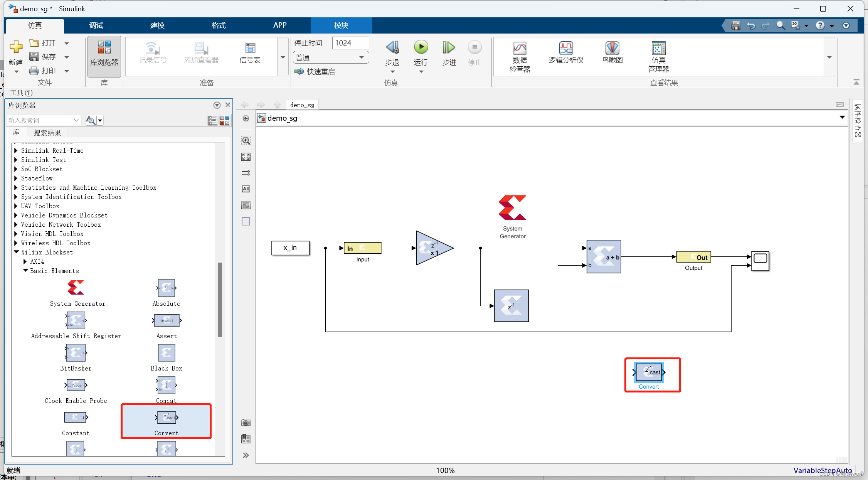Run the simulation with the green play button
Image resolution: width=868 pixels, height=480 pixels.
[421, 47]
